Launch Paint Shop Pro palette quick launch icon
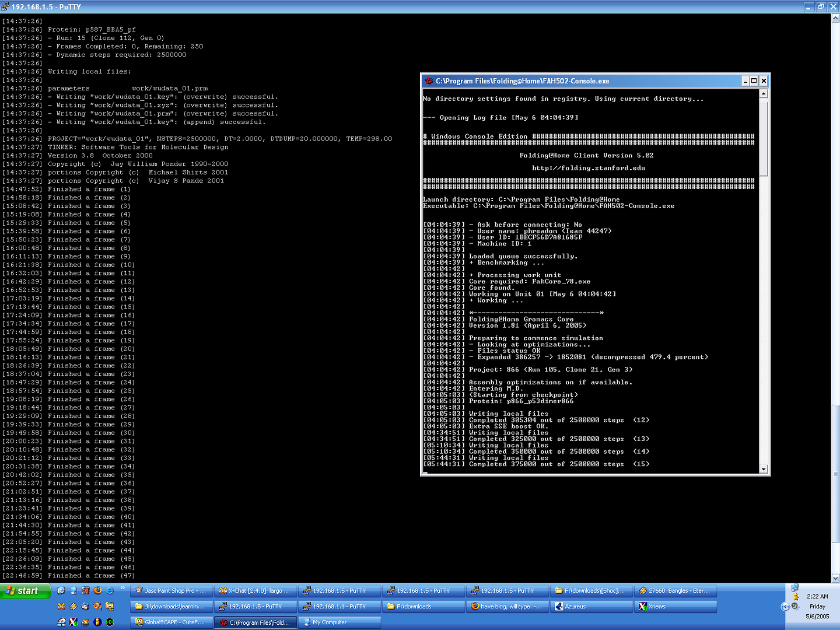 pyautogui.click(x=97, y=606)
